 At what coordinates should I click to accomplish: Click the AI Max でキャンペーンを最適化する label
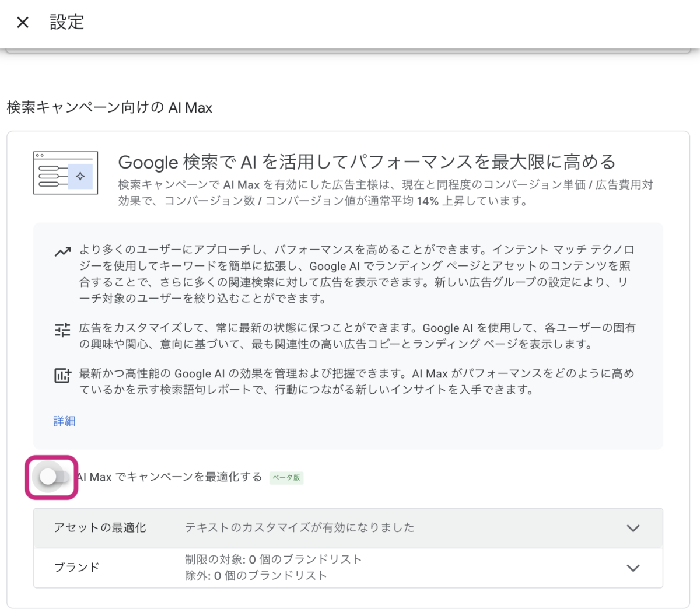tap(169, 477)
